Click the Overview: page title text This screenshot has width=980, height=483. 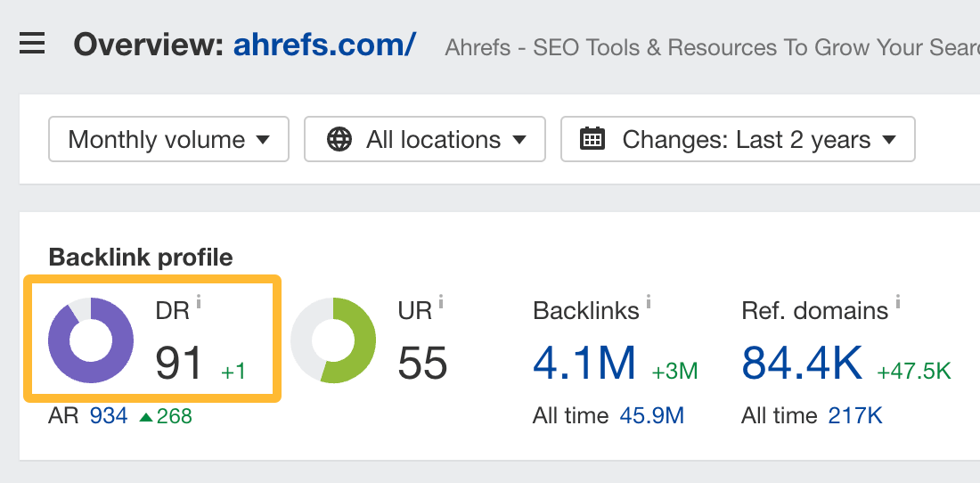coord(149,45)
